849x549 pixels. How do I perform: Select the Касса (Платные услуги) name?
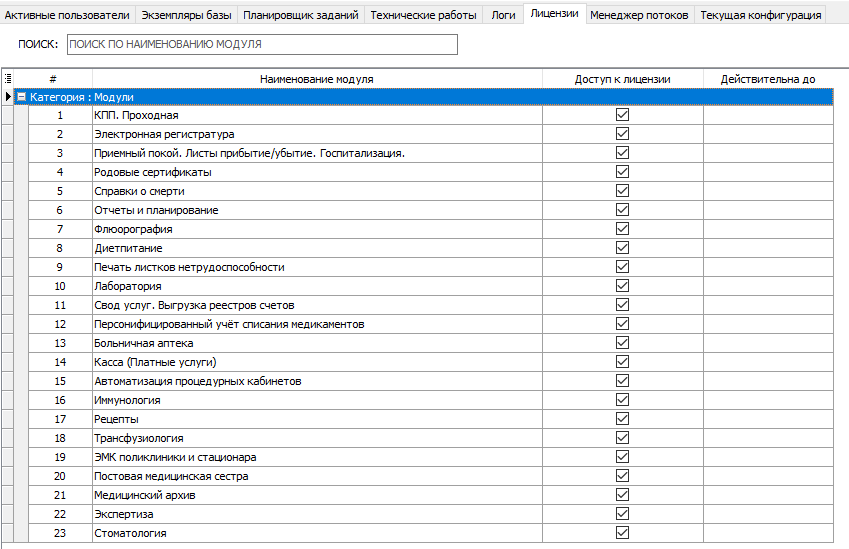317,362
